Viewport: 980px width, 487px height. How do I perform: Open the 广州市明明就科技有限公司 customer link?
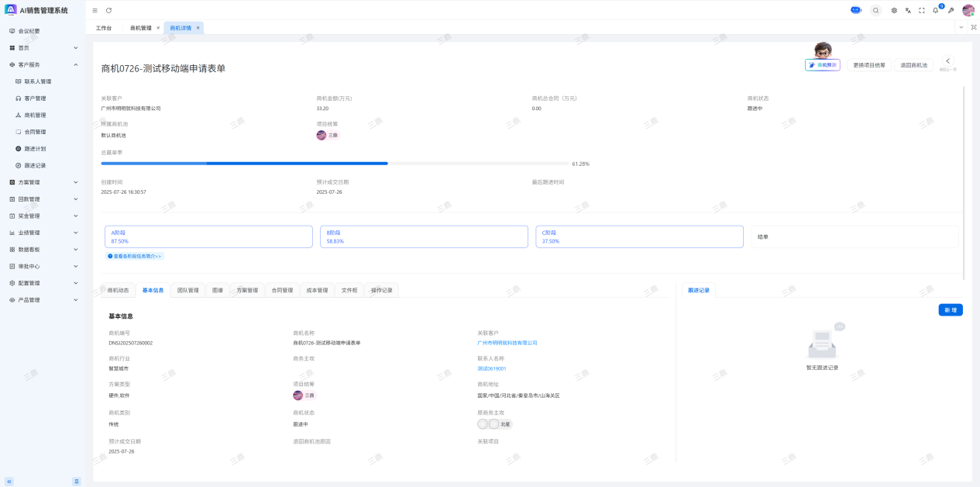(x=507, y=343)
